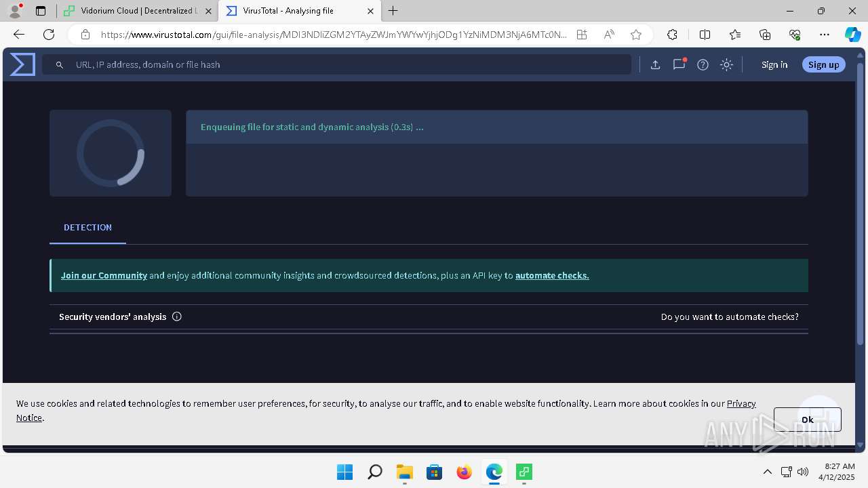Click the automate checks link
868x488 pixels.
(552, 276)
